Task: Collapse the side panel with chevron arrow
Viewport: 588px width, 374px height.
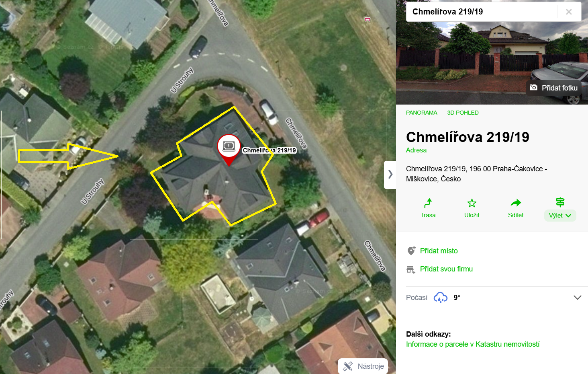Action: (390, 175)
